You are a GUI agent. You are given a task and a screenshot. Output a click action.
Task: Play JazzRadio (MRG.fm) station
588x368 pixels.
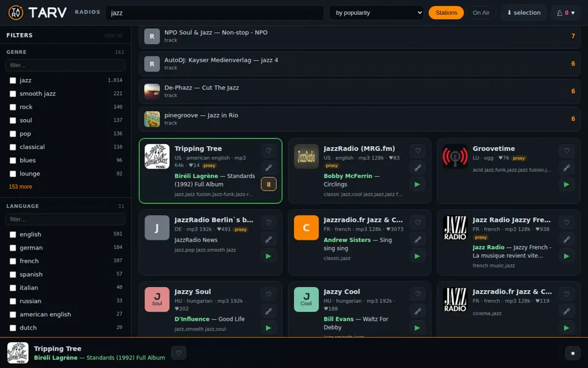tap(417, 185)
